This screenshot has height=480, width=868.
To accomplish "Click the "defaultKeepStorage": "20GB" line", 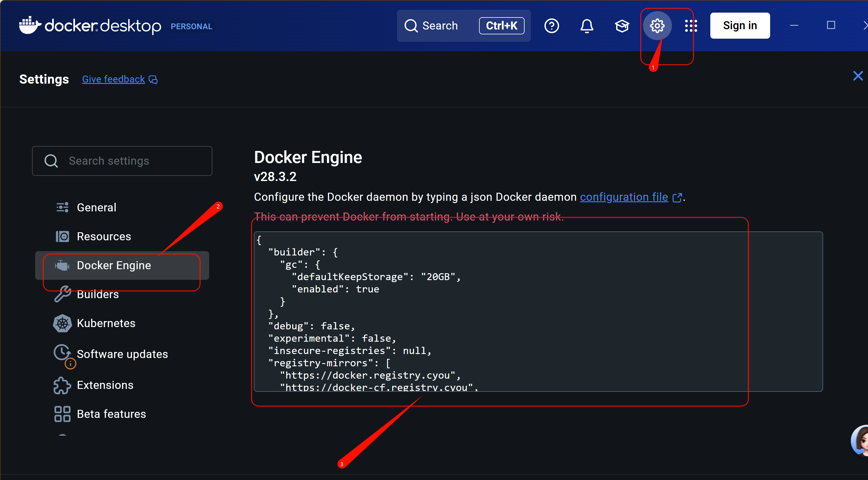I will pos(376,277).
